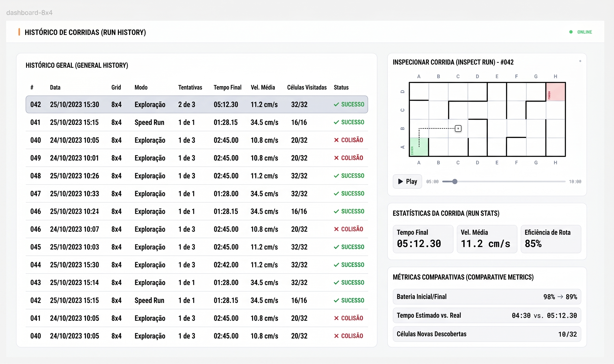The image size is (614, 364).
Task: Click the Vel. Média stat card
Action: point(487,239)
